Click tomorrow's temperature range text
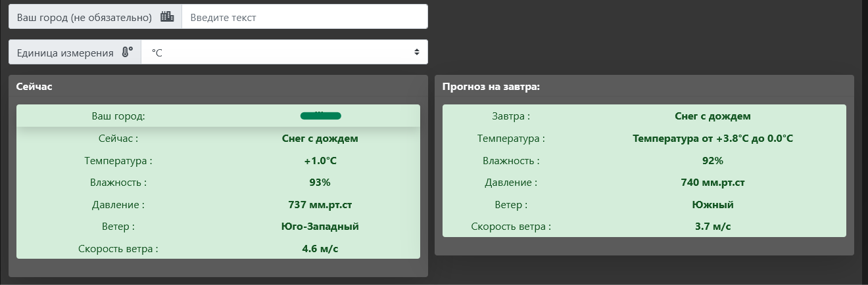This screenshot has width=868, height=285. click(713, 139)
